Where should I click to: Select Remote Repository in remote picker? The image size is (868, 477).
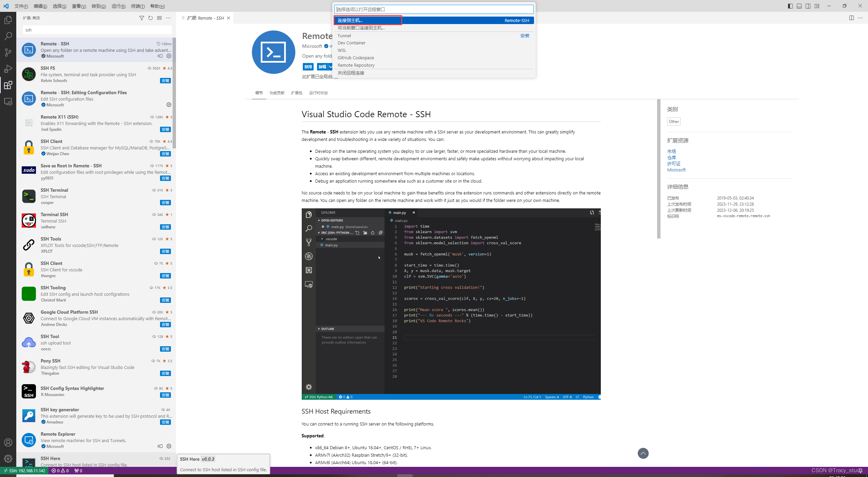[434, 65]
